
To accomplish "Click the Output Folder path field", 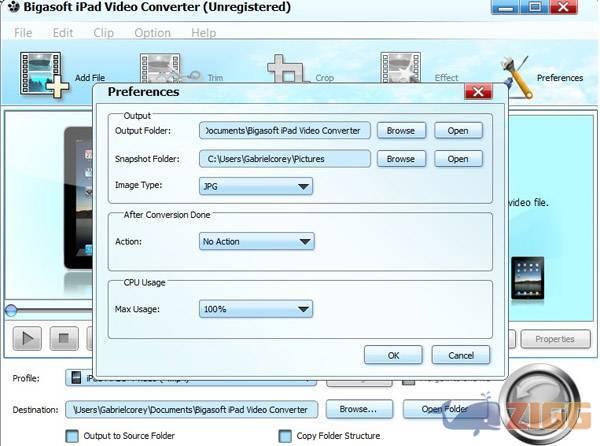I will pyautogui.click(x=286, y=131).
